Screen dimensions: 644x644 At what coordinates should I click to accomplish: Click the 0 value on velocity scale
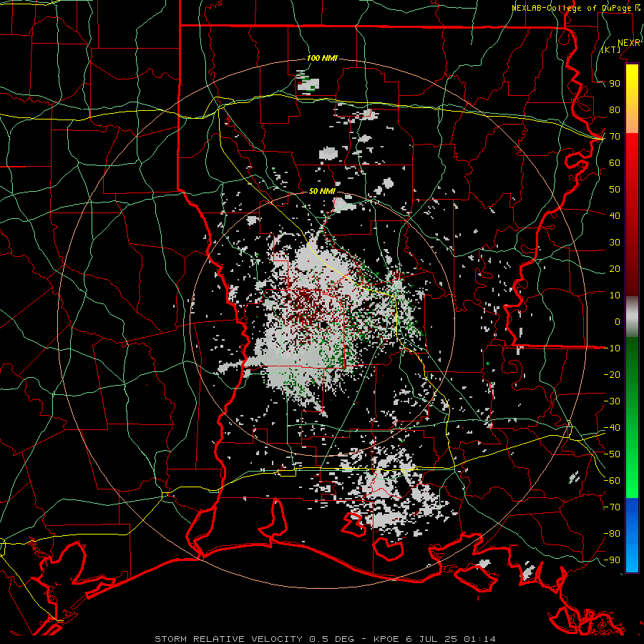click(618, 321)
